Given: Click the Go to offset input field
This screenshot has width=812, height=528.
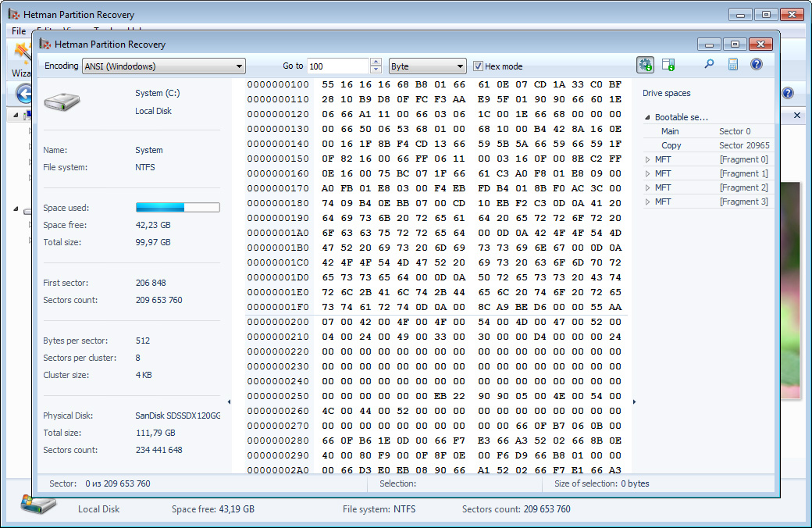Looking at the screenshot, I should (x=337, y=66).
